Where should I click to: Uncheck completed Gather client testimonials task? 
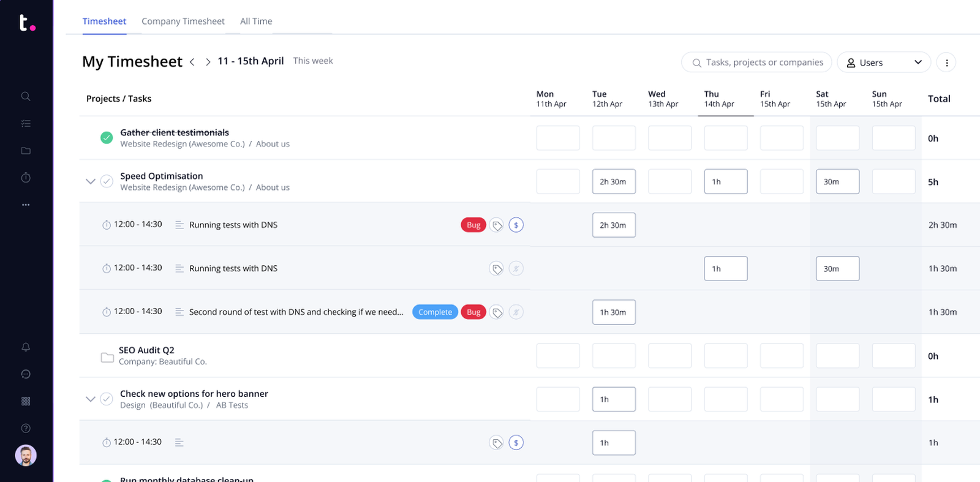point(107,138)
